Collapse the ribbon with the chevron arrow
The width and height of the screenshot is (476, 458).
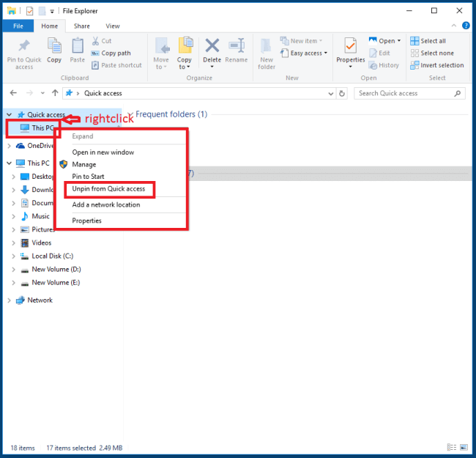point(454,26)
